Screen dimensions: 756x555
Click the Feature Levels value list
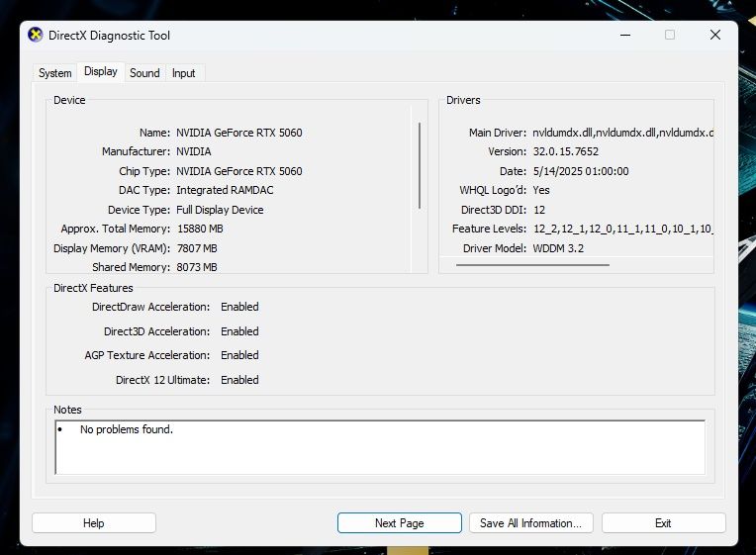(x=623, y=229)
